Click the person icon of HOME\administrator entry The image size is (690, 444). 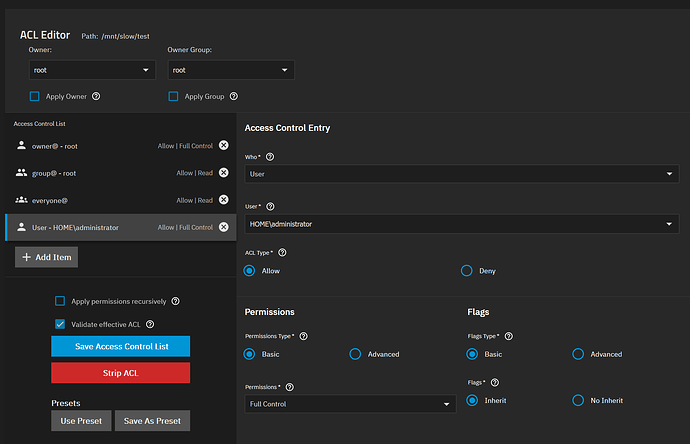tap(21, 227)
